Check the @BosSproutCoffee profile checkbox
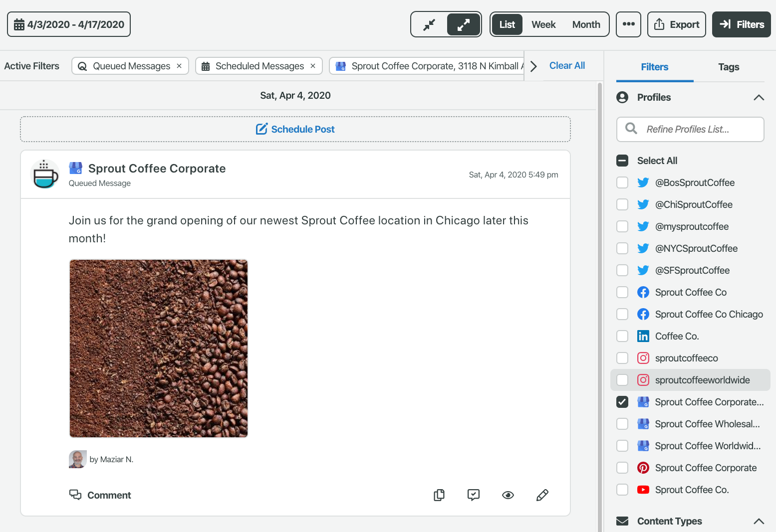 622,182
